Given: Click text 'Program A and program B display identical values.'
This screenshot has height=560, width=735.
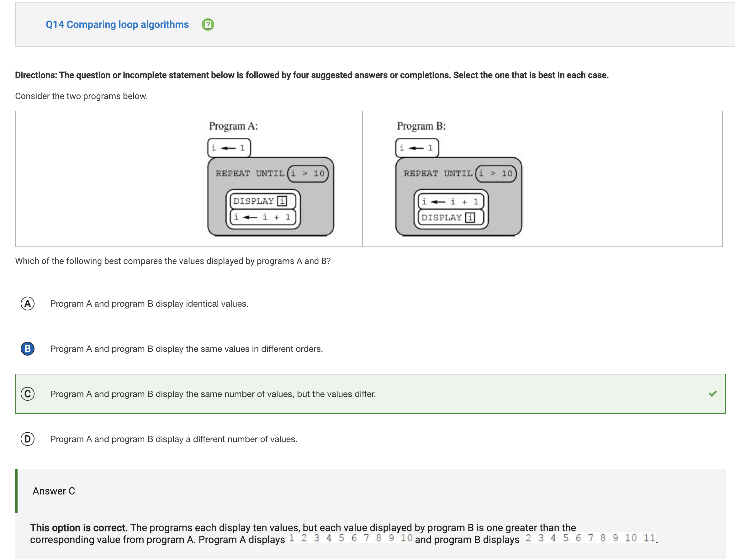Looking at the screenshot, I should point(149,304).
